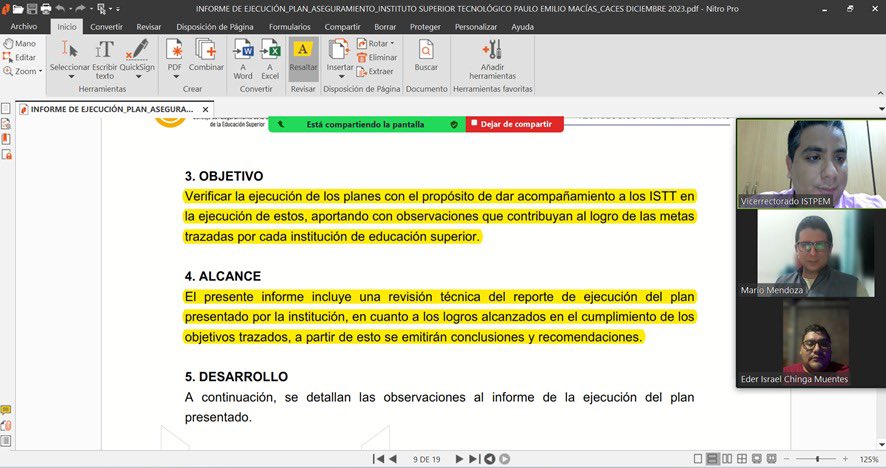Choose the Editar tool
This screenshot has width=886, height=468.
20,57
